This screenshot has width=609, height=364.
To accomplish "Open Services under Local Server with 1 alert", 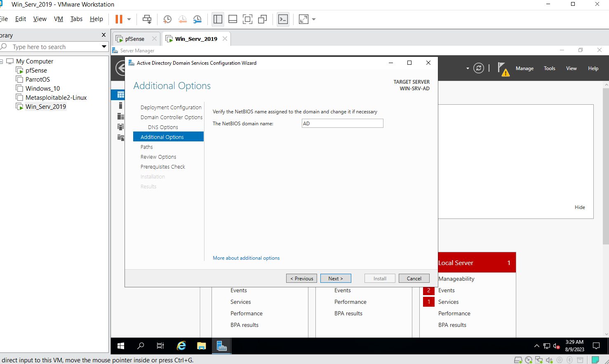I will (x=448, y=302).
